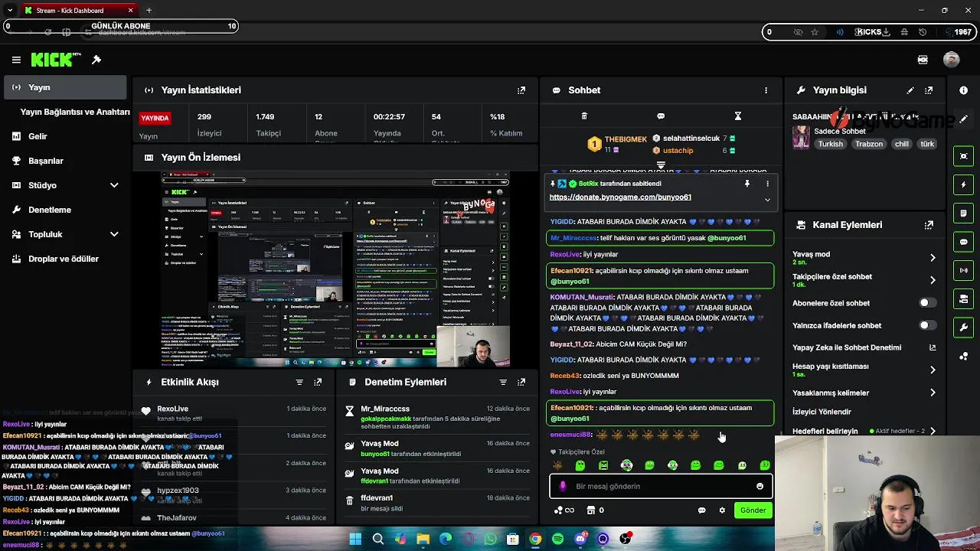Toggle Yalnızca ifadelerle sohbet switch

(928, 325)
